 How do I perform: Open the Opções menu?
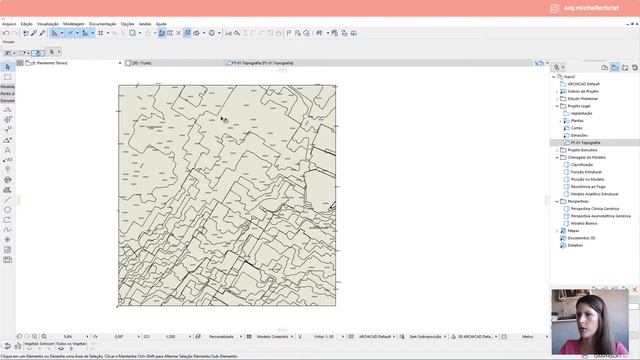[x=127, y=24]
